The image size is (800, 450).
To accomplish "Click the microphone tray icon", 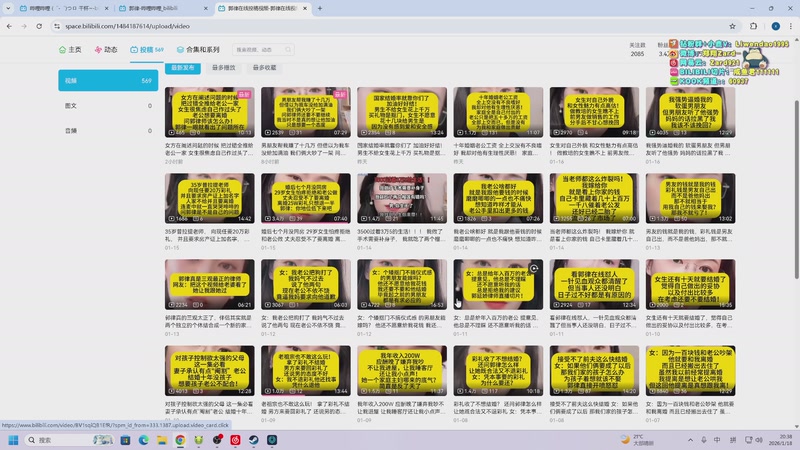I will click(704, 440).
